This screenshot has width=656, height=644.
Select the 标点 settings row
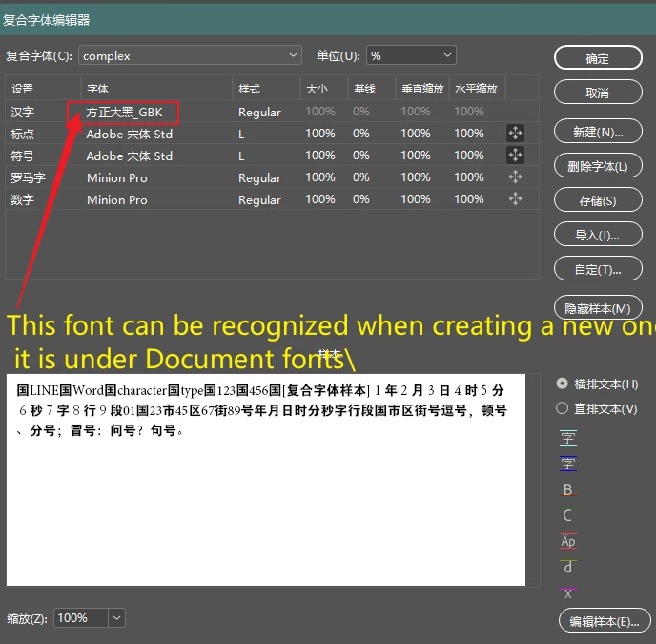[272, 134]
